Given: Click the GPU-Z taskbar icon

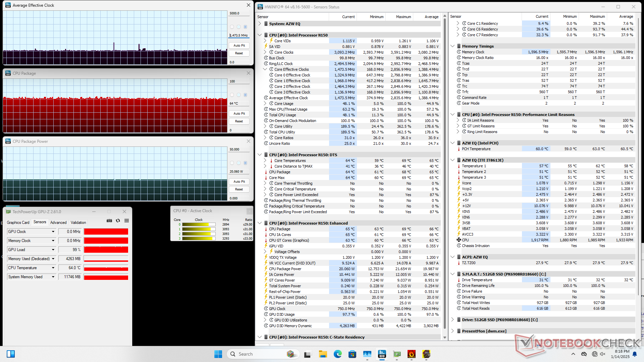Looking at the screenshot, I should click(x=397, y=354).
